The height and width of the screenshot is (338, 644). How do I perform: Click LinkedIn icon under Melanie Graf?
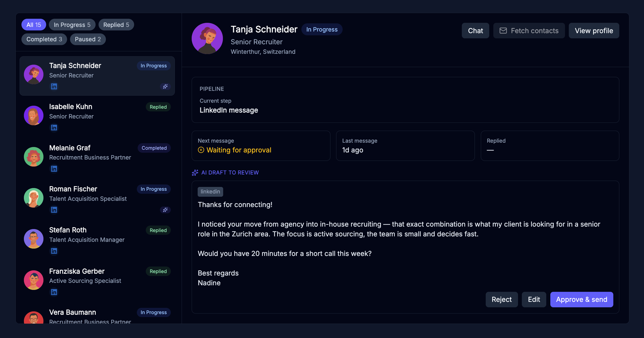pos(54,169)
